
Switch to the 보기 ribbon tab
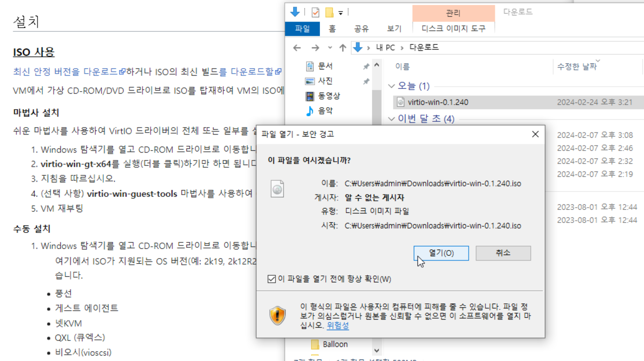click(394, 29)
